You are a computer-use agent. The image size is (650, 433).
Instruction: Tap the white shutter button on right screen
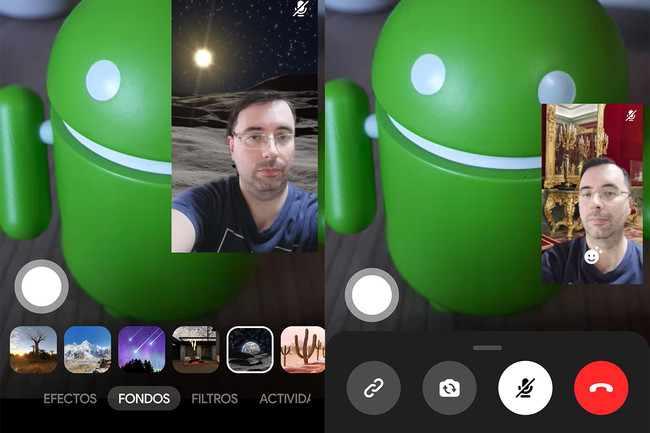point(372,295)
